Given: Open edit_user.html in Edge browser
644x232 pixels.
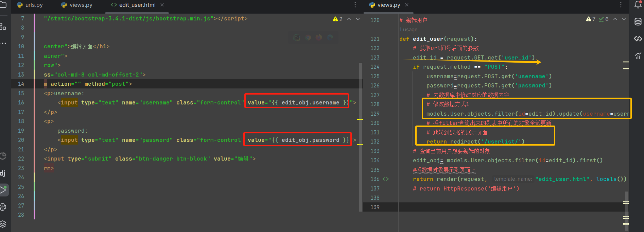Looking at the screenshot, I should pos(330,37).
